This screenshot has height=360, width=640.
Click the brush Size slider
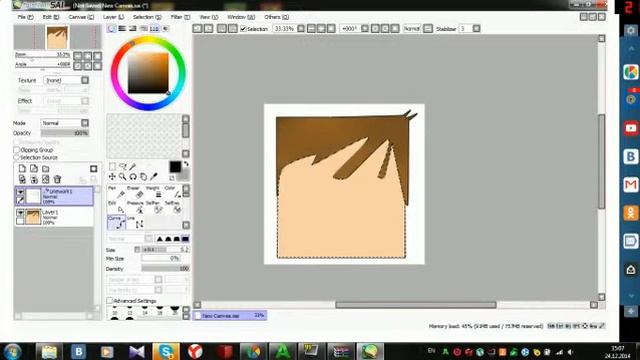click(165, 249)
